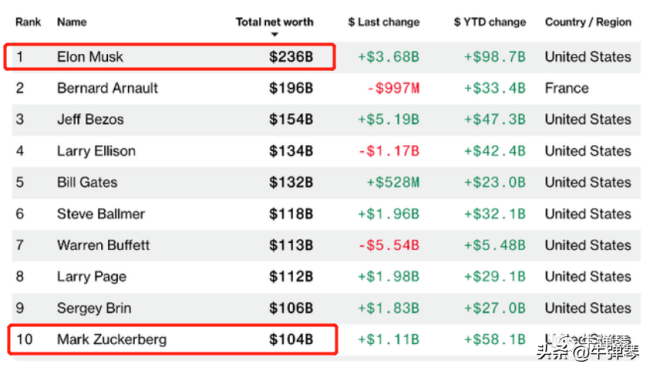Sort by Total net worth column header
The image size is (650, 371).
[x=274, y=22]
